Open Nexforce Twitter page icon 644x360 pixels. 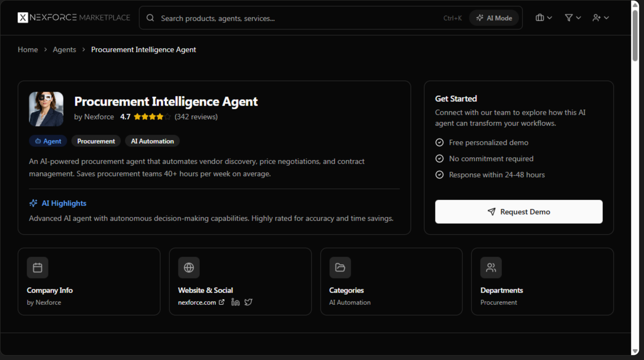point(248,302)
